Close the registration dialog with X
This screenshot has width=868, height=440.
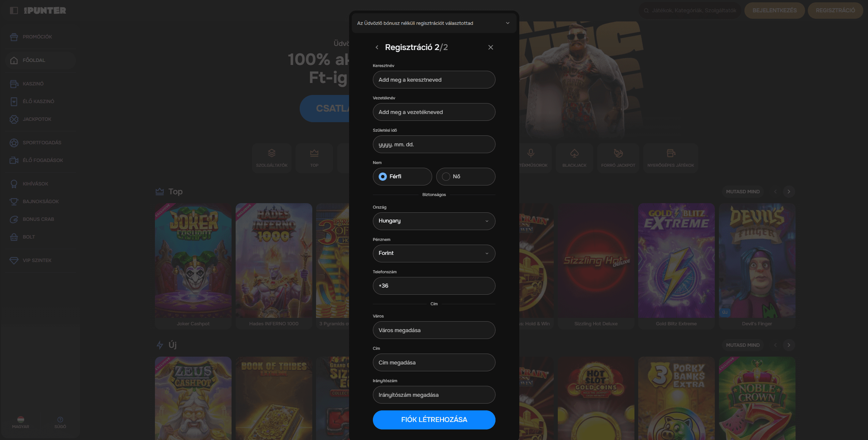[x=490, y=47]
